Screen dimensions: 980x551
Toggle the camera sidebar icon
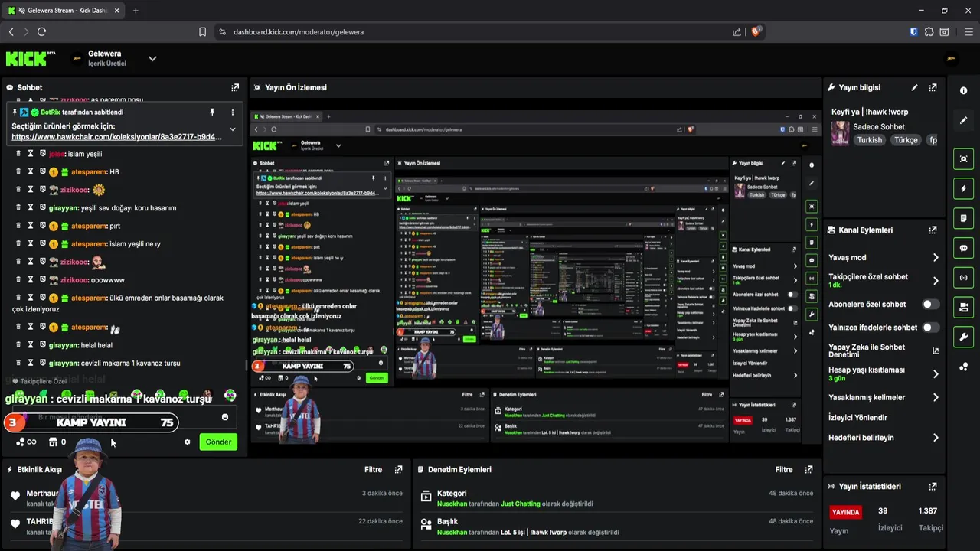pos(963,308)
